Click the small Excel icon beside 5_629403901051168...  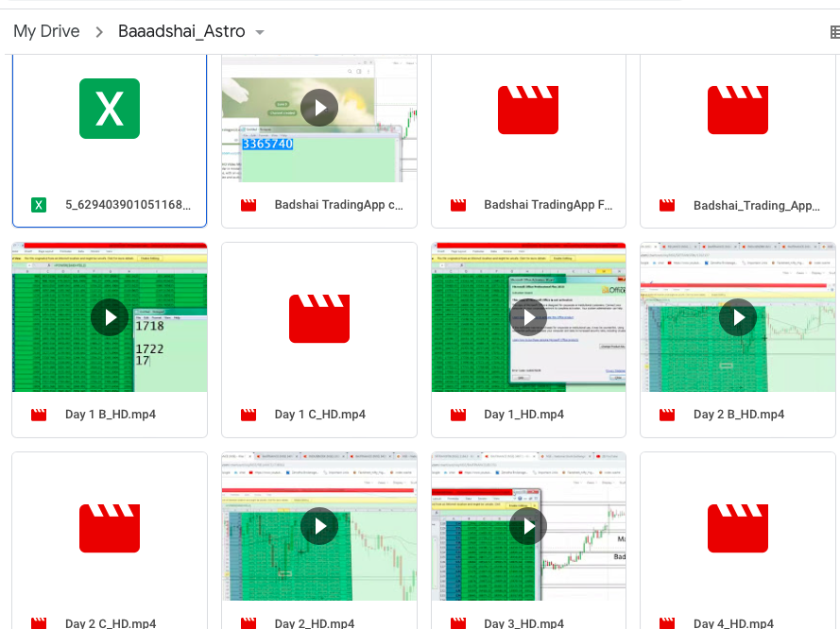point(39,205)
